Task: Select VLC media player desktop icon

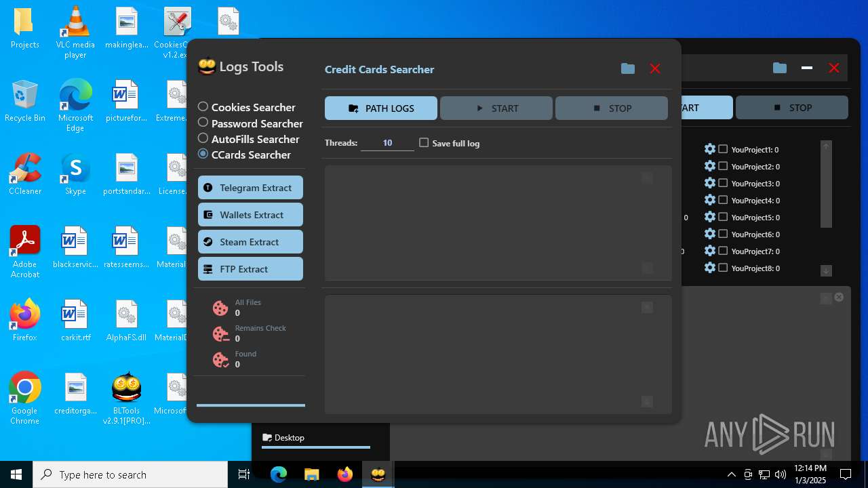Action: (75, 33)
